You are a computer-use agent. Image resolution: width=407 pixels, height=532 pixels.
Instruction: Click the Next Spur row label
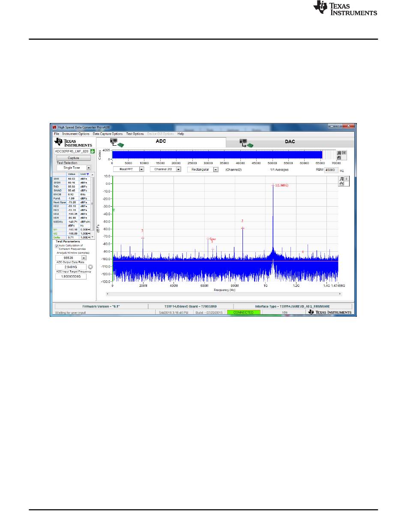[x=60, y=202]
